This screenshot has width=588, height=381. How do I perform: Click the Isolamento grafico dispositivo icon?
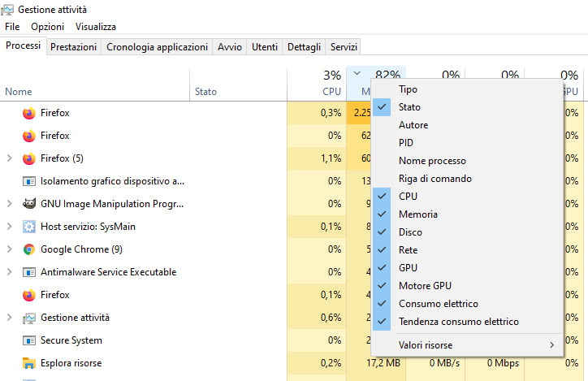click(x=29, y=181)
